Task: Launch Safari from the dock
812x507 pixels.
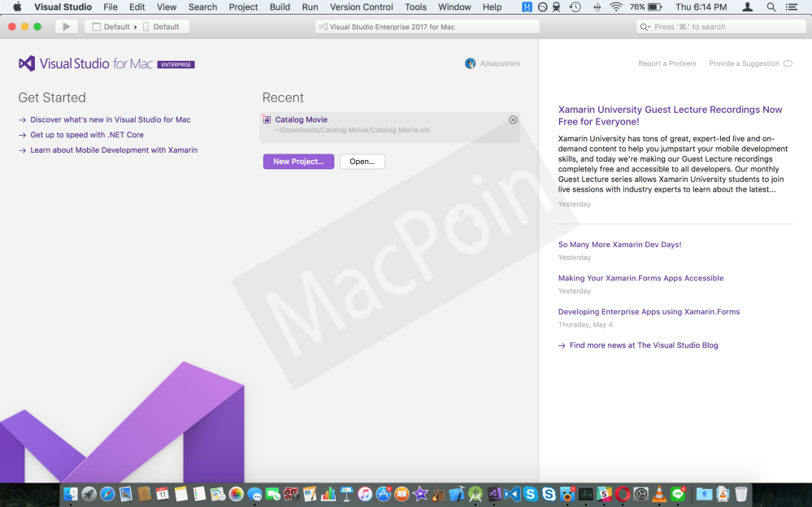Action: tap(107, 494)
